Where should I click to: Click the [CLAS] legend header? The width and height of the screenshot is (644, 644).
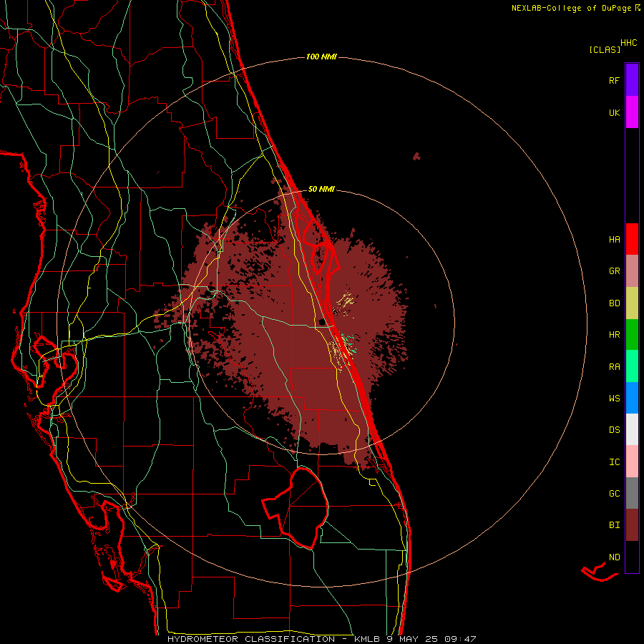click(605, 49)
